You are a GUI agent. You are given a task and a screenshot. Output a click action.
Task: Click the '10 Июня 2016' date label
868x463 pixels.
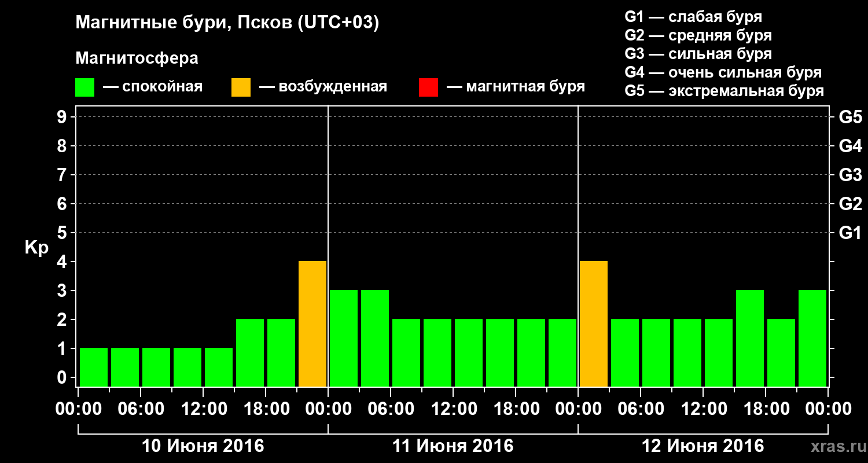(x=203, y=446)
